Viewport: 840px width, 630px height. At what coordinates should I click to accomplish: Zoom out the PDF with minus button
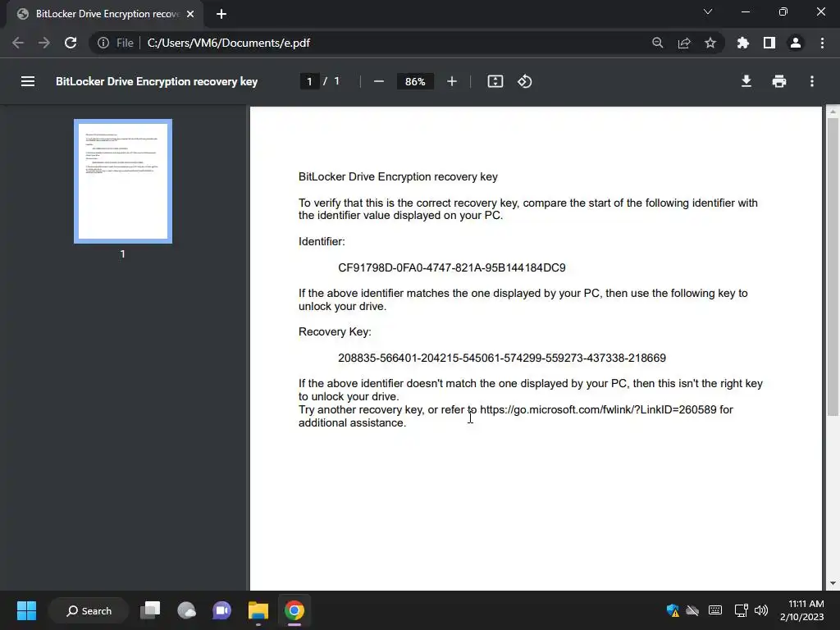379,81
